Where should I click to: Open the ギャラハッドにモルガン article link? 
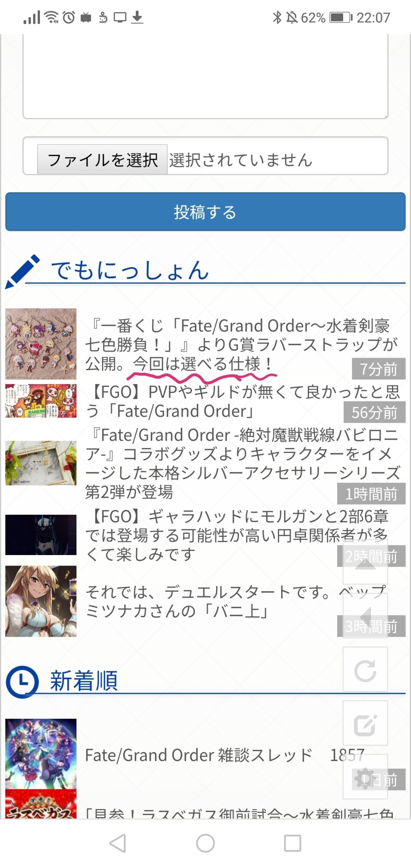[x=237, y=535]
